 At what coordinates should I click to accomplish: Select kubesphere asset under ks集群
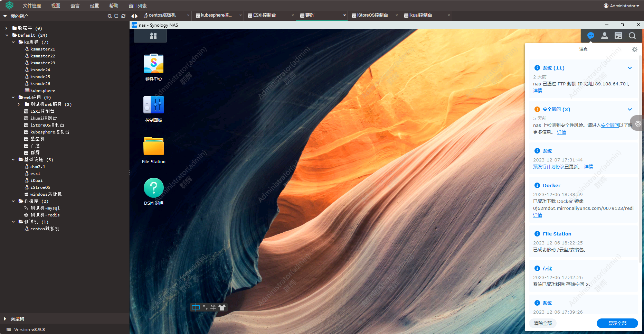(x=42, y=91)
